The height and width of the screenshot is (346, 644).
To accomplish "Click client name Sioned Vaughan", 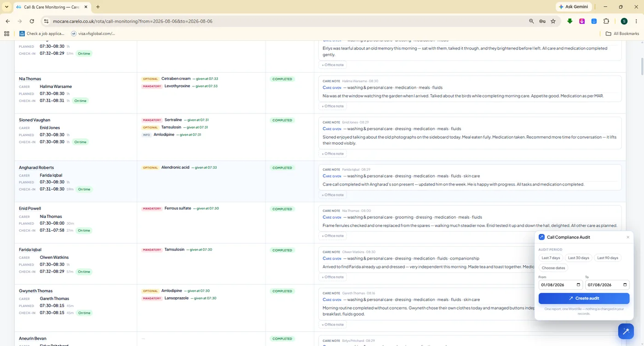I will pyautogui.click(x=34, y=120).
